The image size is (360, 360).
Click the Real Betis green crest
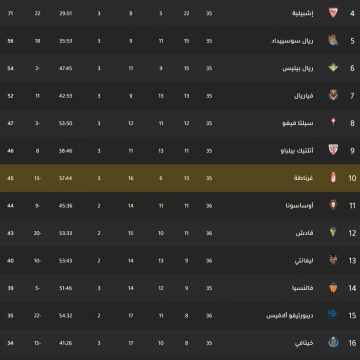point(333,68)
